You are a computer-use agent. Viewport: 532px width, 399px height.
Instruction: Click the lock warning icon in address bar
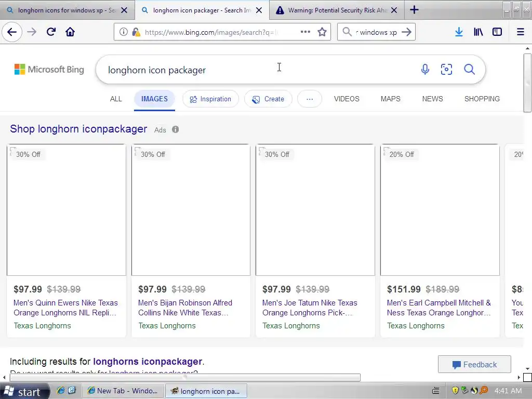pos(136,32)
